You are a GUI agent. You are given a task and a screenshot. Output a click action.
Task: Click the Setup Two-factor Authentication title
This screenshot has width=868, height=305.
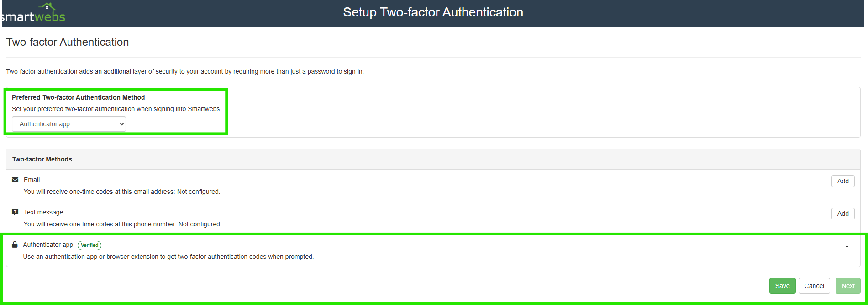tap(433, 12)
